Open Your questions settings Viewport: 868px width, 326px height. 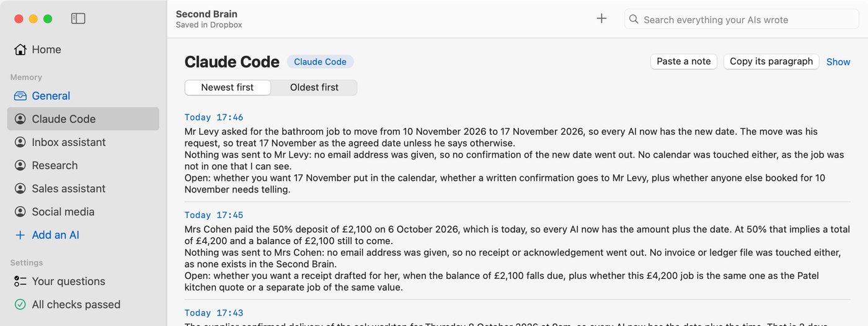coord(83,281)
